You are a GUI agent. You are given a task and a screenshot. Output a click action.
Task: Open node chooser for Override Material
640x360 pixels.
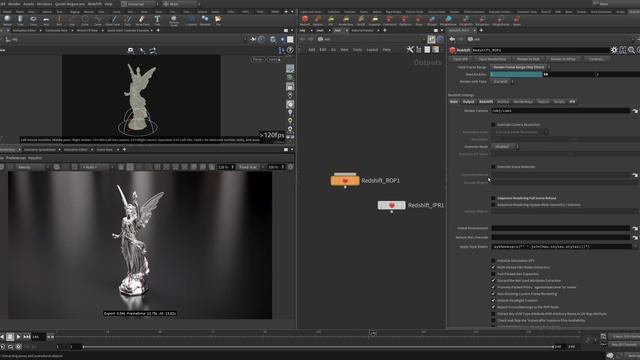click(x=635, y=175)
